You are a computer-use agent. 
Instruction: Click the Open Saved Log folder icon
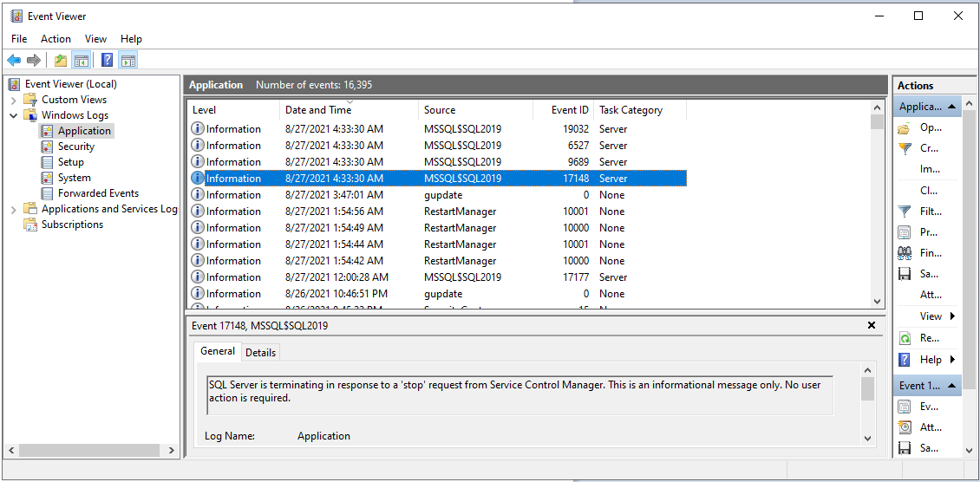coord(904,128)
